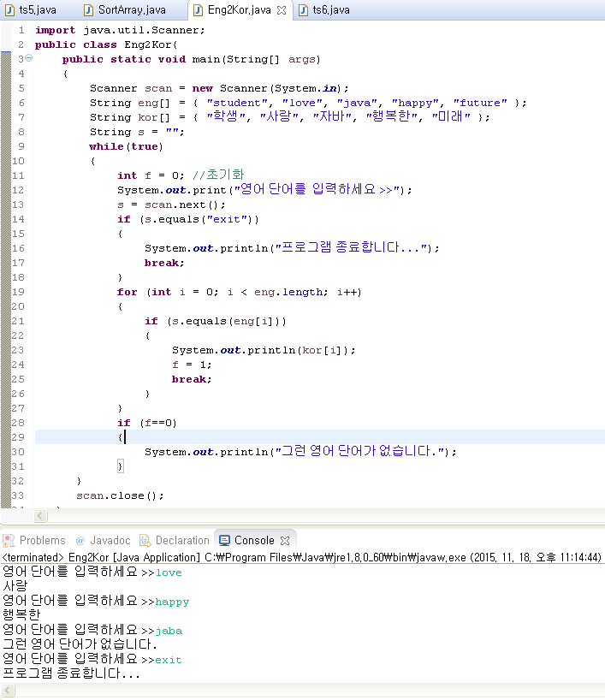Click the Javadoc @ icon
Image resolution: width=605 pixels, height=700 pixels.
pyautogui.click(x=80, y=541)
